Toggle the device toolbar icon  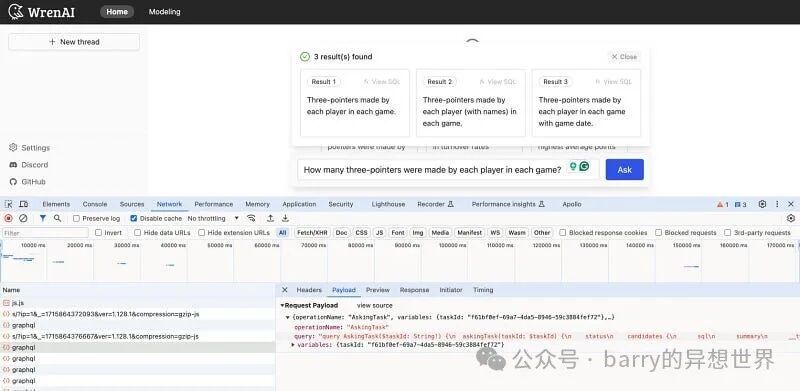(23, 204)
